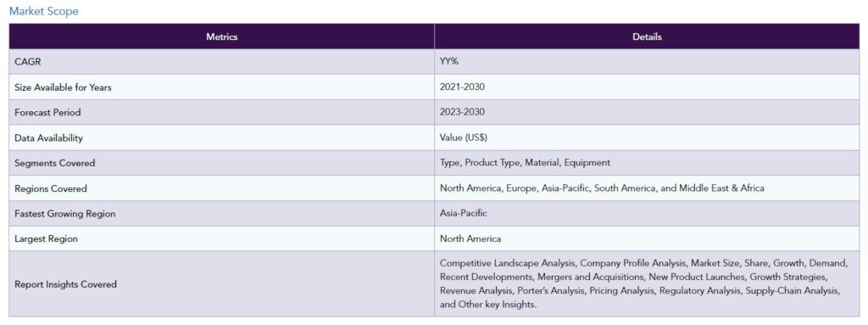Select the Details column header
This screenshot has width=868, height=325.
[x=647, y=36]
